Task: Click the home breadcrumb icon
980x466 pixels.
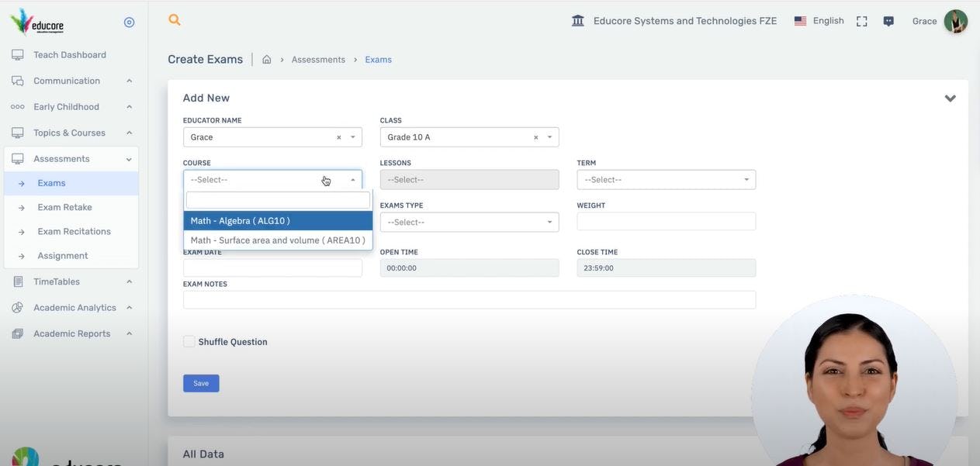Action: pyautogui.click(x=266, y=60)
